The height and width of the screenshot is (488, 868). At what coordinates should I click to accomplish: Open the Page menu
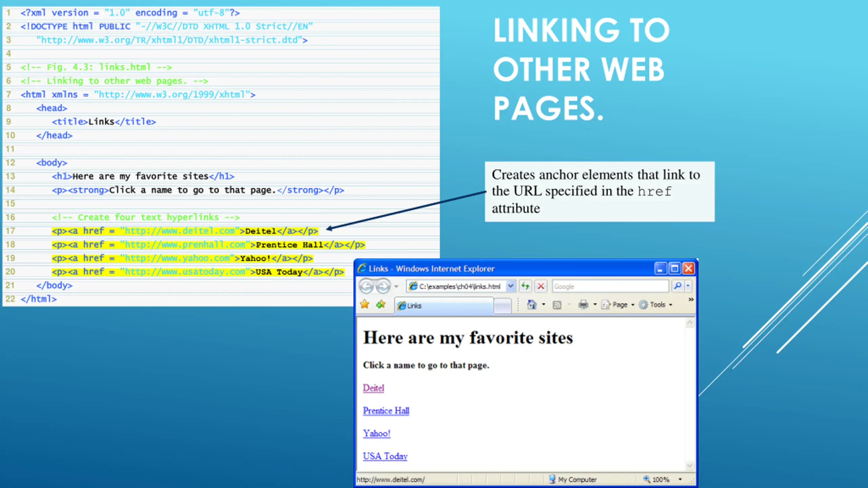coord(617,305)
